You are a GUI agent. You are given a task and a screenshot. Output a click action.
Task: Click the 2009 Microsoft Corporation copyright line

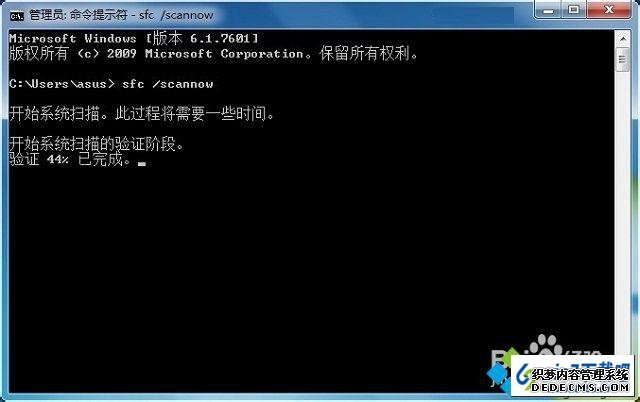[213, 53]
